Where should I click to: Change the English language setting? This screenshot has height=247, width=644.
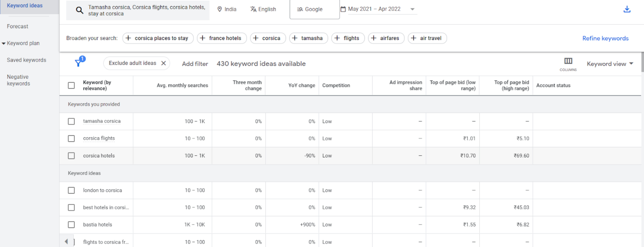click(x=263, y=9)
